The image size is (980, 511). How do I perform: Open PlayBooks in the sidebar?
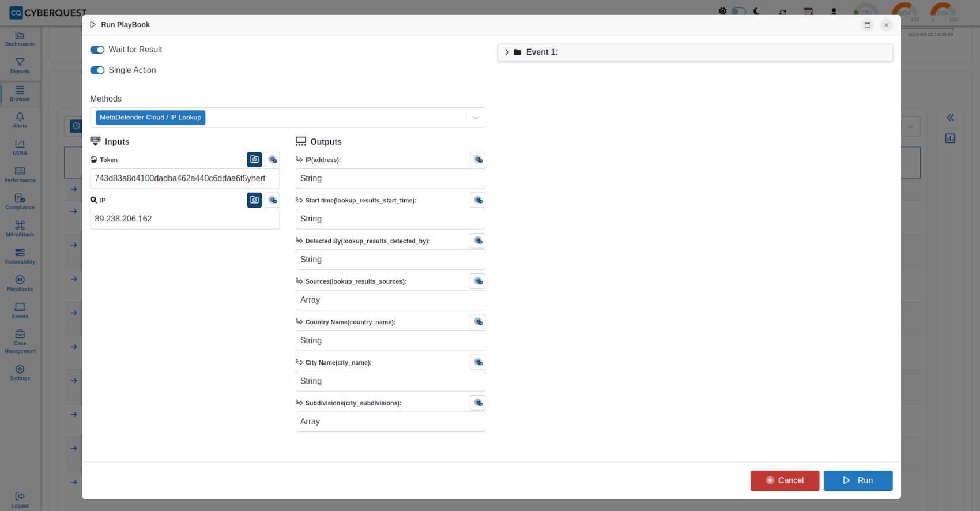pos(20,284)
